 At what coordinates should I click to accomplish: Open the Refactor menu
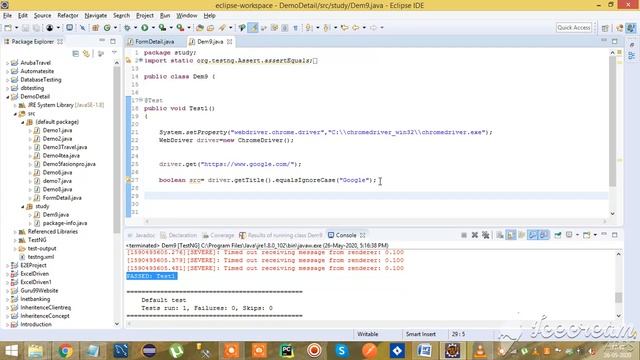[x=68, y=16]
